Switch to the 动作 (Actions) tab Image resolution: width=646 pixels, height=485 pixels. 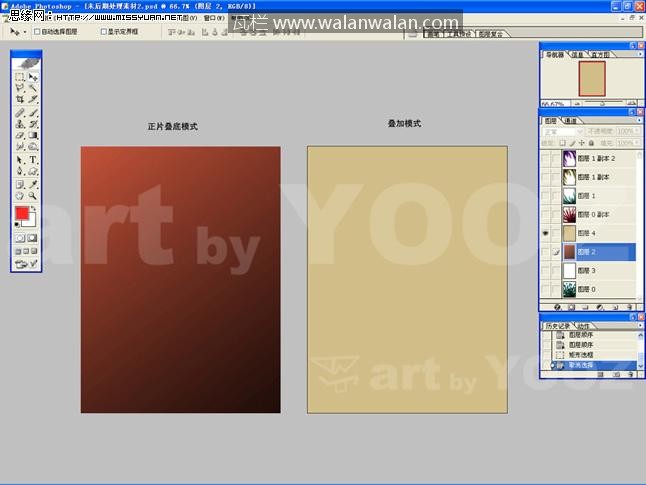583,325
